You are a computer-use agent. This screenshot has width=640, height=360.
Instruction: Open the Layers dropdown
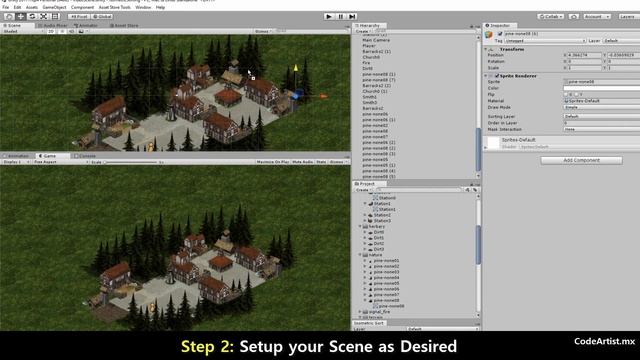tap(629, 16)
